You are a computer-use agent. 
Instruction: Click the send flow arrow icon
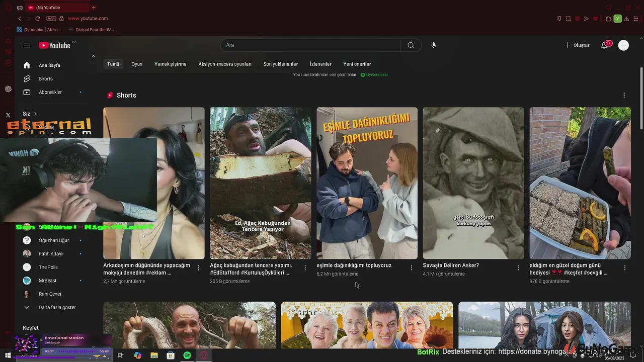586,19
